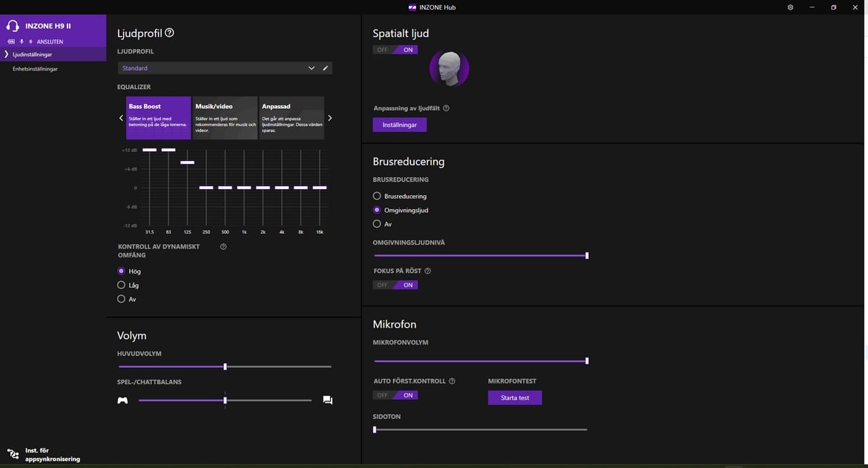
Task: Click the chat bubble balance icon
Action: tap(327, 401)
